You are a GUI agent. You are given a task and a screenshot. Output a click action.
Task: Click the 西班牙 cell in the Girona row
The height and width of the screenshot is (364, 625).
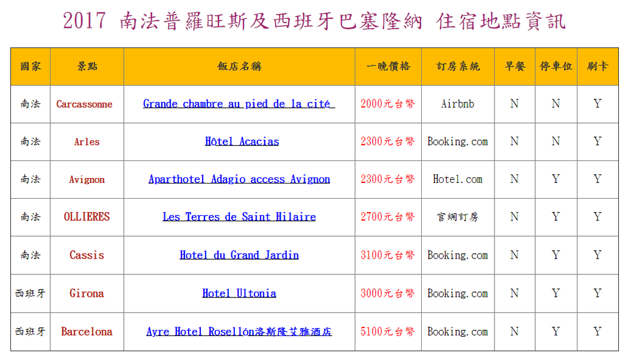[x=31, y=293]
